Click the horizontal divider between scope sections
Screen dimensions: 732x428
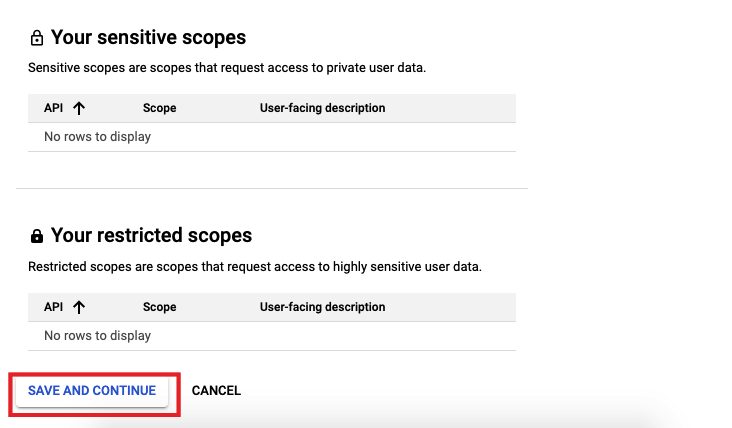[x=272, y=188]
